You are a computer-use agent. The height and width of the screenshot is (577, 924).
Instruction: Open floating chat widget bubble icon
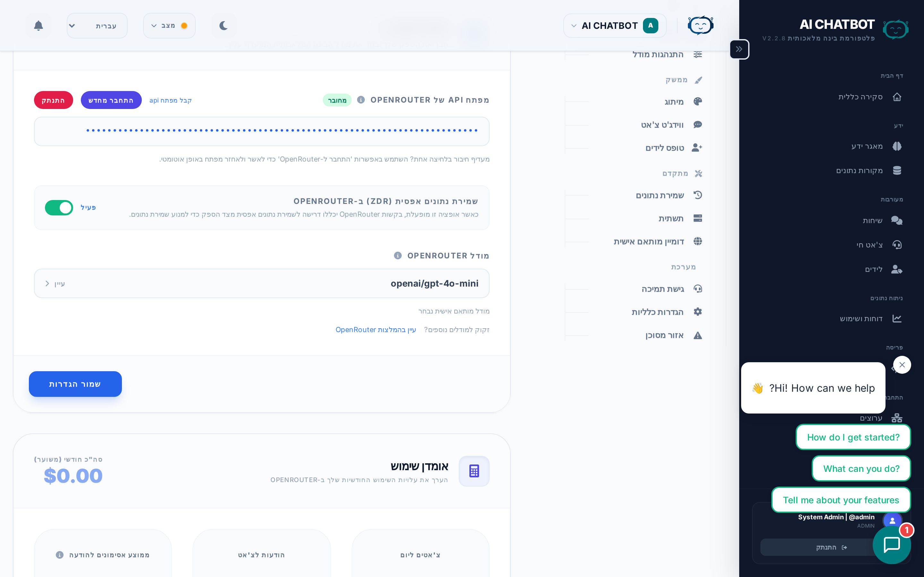tap(892, 545)
